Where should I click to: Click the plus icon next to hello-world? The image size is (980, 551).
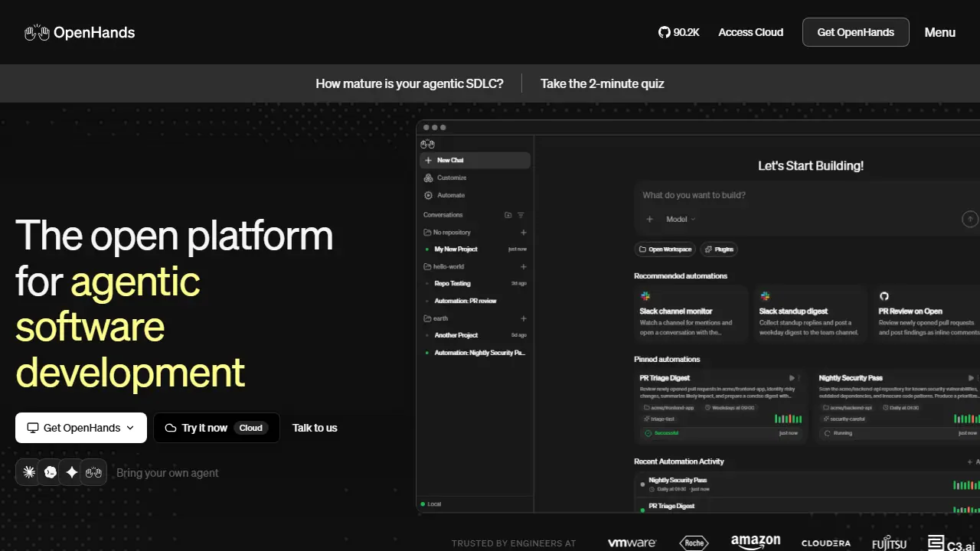click(524, 266)
